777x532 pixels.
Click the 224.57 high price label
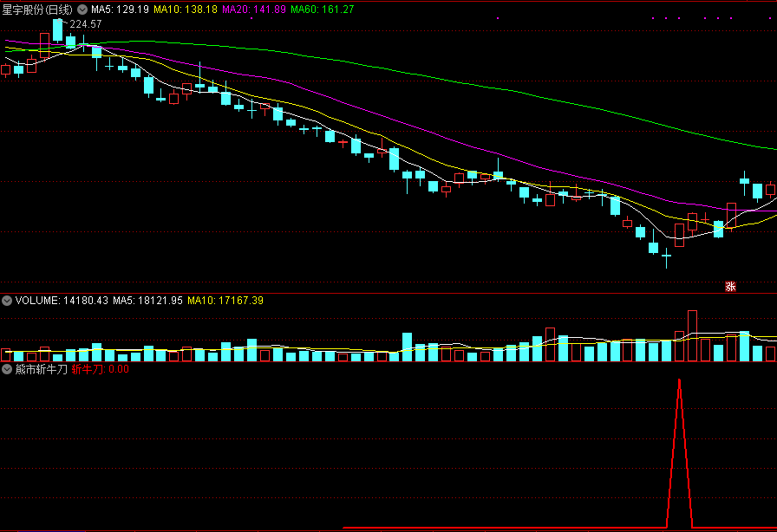pos(86,24)
